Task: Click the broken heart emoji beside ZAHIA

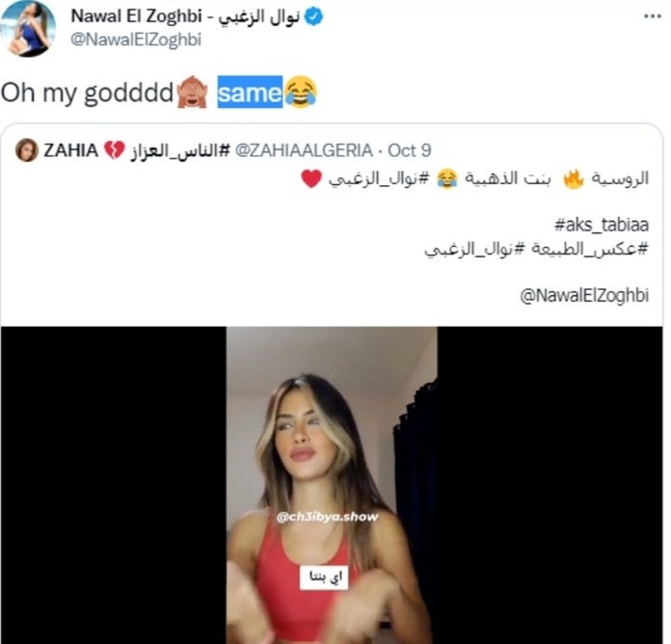Action: point(115,150)
